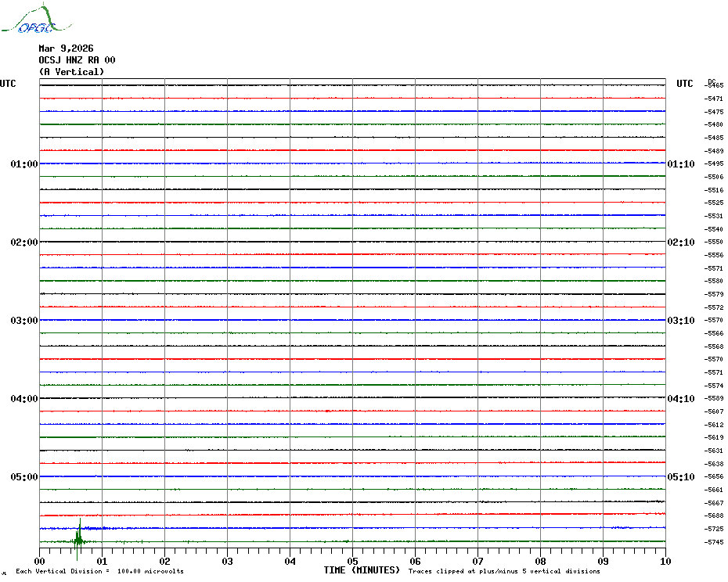Select the 'Mar 9,2026' date label
Screen dimensions: 728x582
tap(66, 48)
